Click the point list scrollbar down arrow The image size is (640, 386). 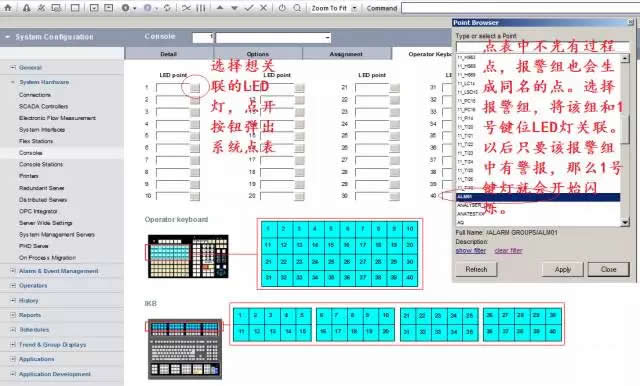point(625,222)
